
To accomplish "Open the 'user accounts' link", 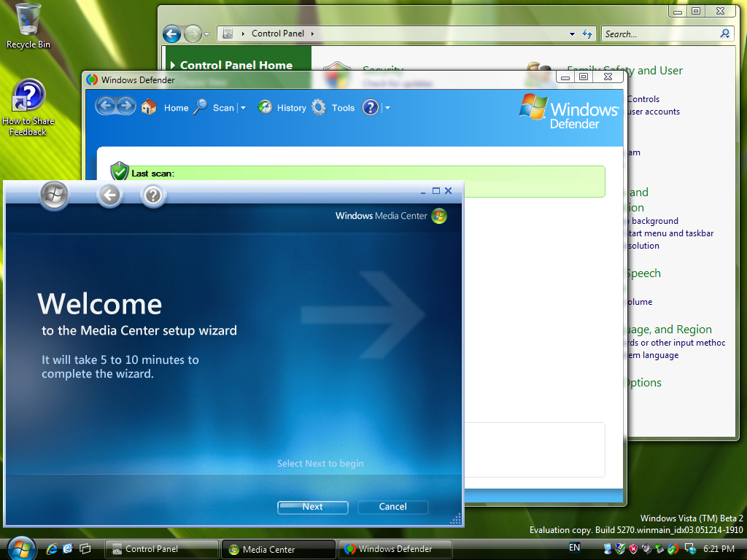I will [654, 112].
